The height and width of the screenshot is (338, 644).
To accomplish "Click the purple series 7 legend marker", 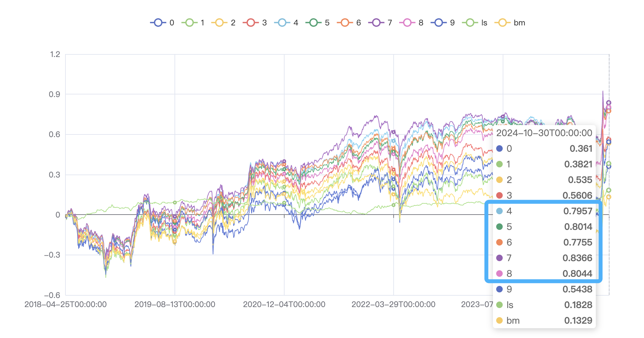I will (376, 23).
